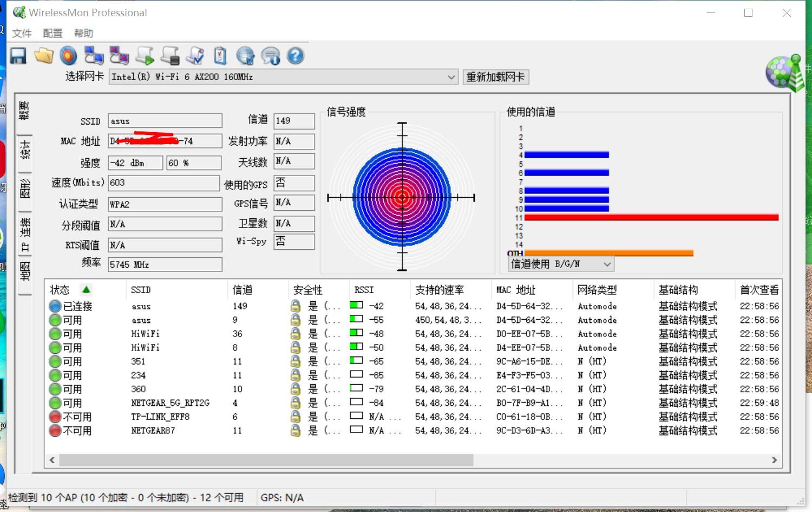812x512 pixels.
Task: Click the connected computers network icon
Action: pos(94,56)
